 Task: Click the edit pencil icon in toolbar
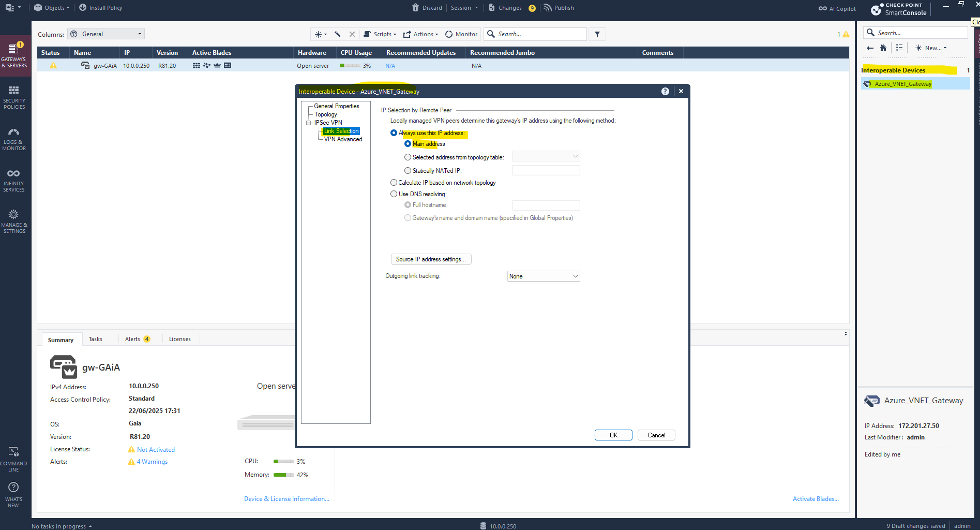[338, 34]
